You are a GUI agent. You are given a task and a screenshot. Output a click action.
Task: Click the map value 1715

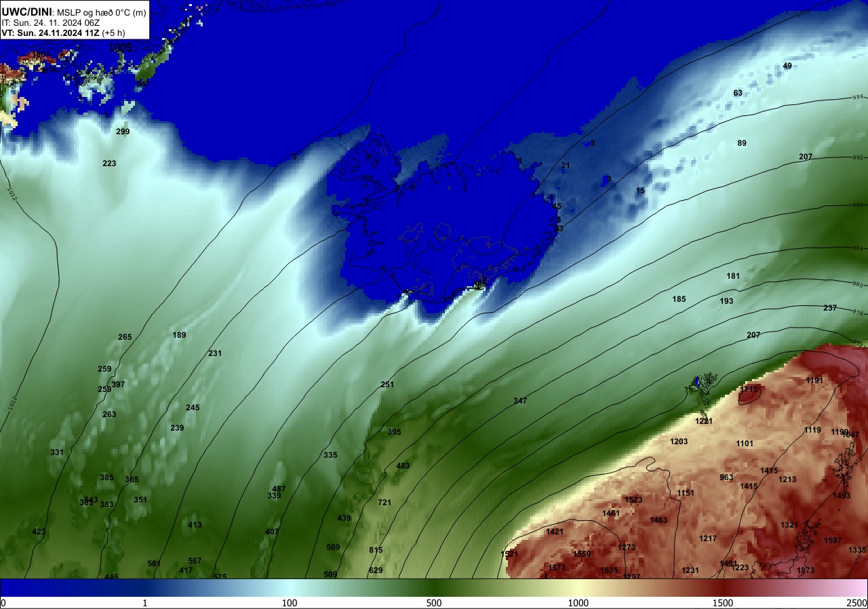click(749, 389)
